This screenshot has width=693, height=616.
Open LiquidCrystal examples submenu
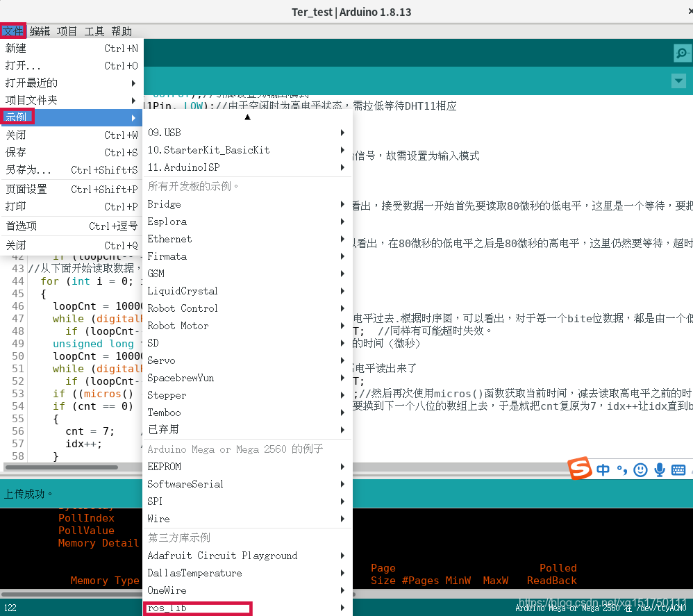[x=247, y=291]
